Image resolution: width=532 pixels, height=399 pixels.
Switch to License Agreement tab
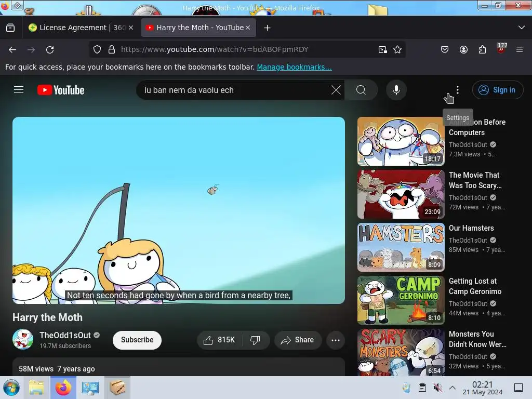click(x=81, y=28)
